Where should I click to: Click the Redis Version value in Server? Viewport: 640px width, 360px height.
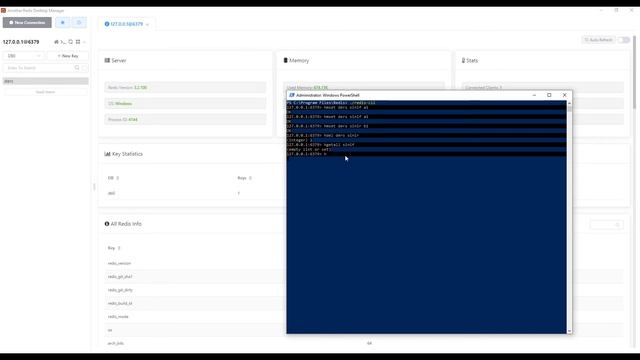[x=141, y=87]
